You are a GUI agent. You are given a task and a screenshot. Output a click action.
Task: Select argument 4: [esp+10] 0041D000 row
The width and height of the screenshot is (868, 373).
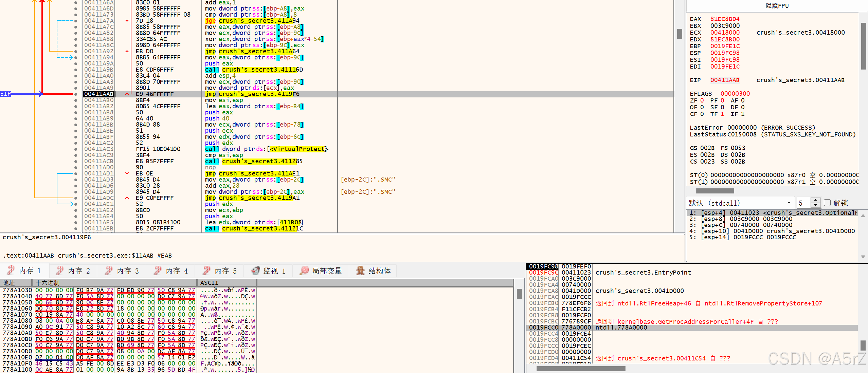point(772,231)
